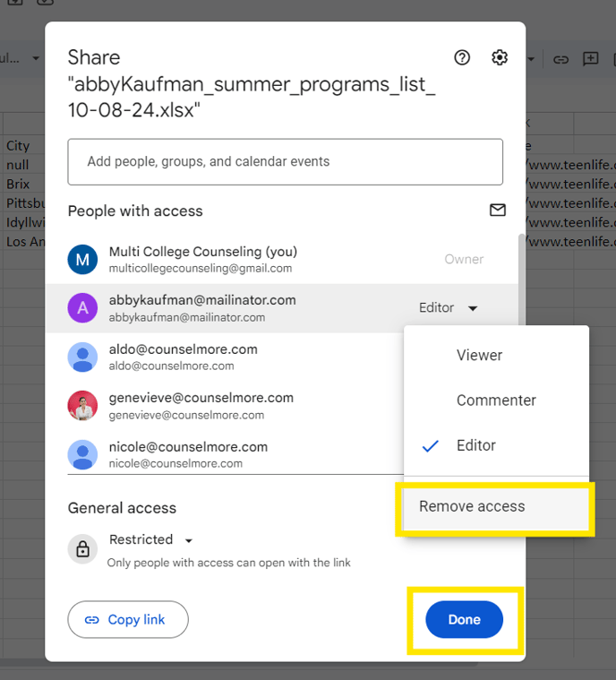Click the insert link toolbar icon
The width and height of the screenshot is (616, 680).
560,59
